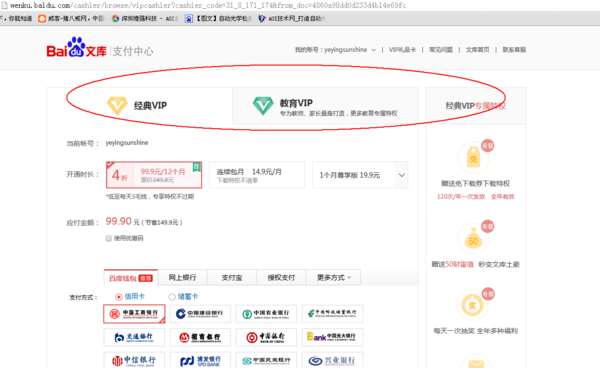The width and height of the screenshot is (600, 368).
Task: Open the 常见问题 link in header
Action: coord(441,50)
